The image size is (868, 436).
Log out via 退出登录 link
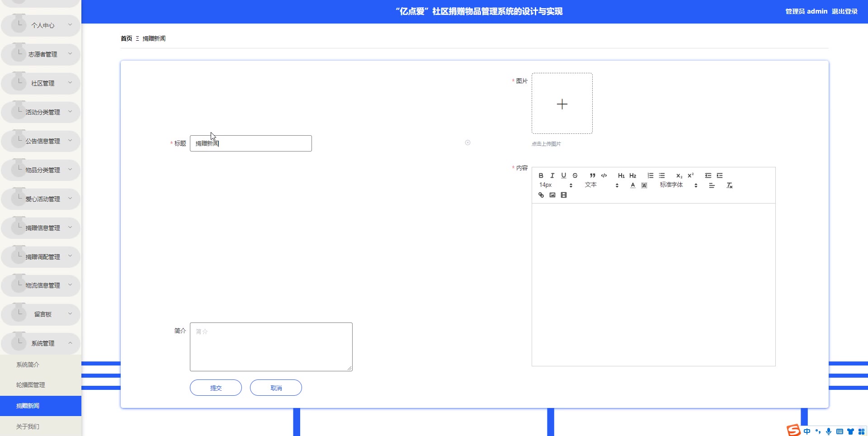[x=844, y=11]
